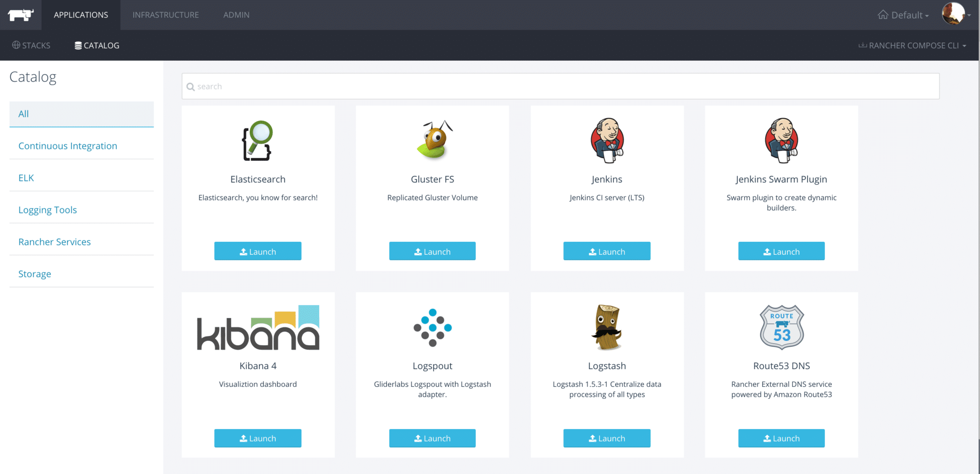Filter catalog by Continuous Integration
This screenshot has height=474, width=980.
(x=67, y=146)
